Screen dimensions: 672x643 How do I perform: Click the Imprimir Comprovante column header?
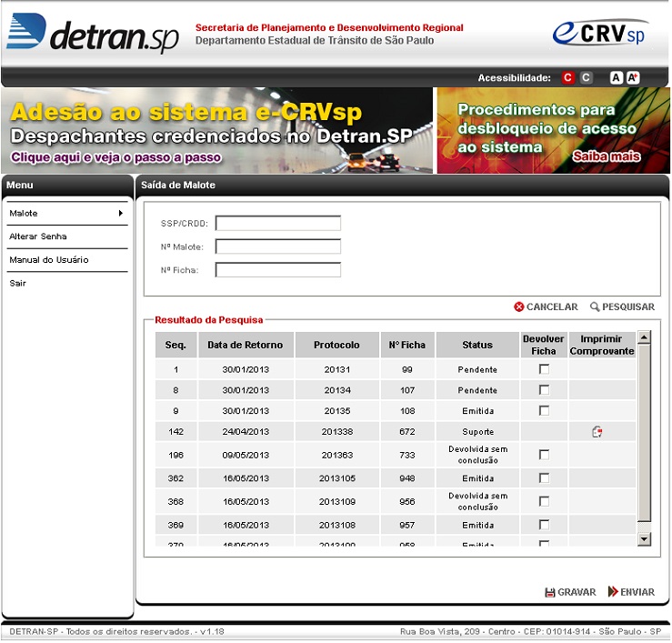(x=602, y=345)
